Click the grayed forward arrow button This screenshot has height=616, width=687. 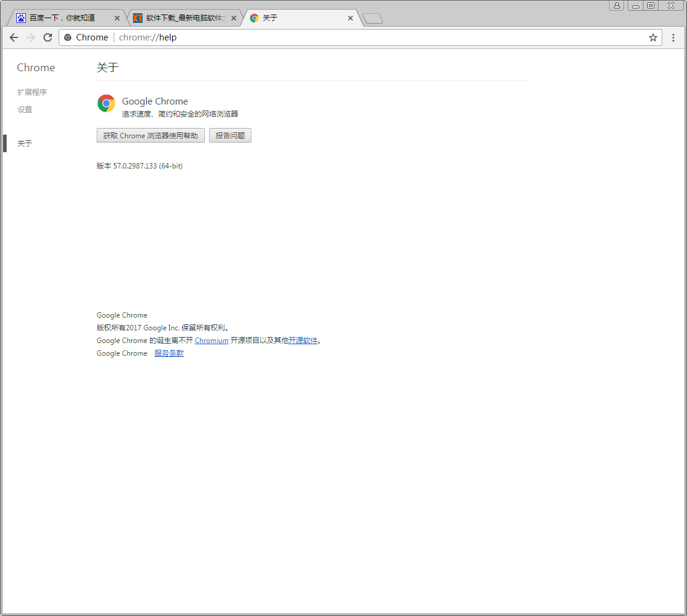(31, 37)
